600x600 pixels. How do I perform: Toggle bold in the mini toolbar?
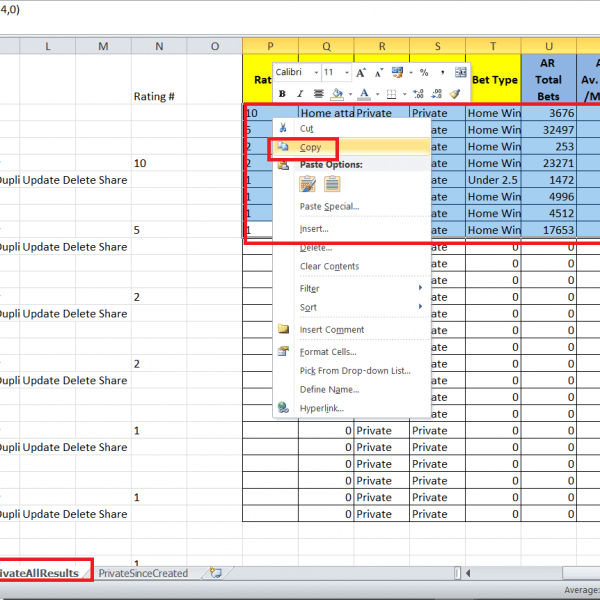pyautogui.click(x=283, y=93)
